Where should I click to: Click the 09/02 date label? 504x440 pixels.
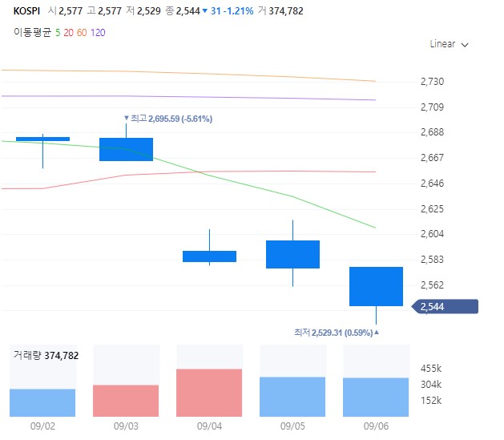42,426
